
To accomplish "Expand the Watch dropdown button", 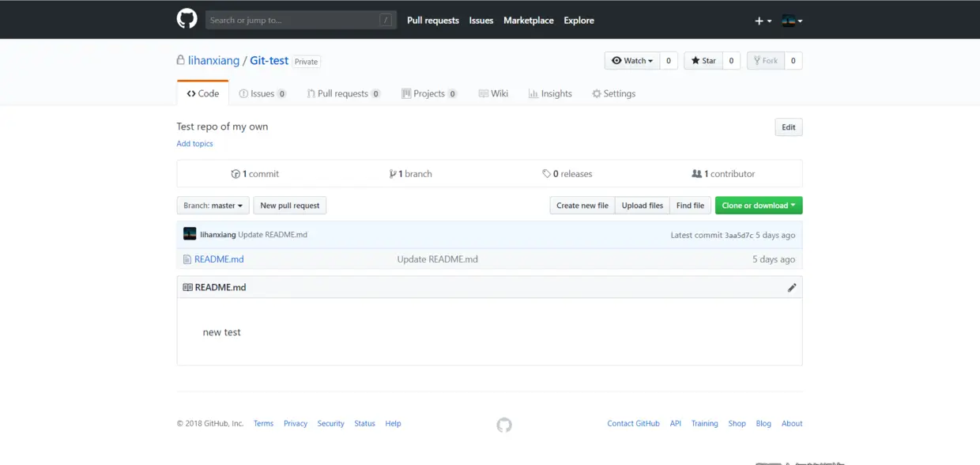I will 632,61.
